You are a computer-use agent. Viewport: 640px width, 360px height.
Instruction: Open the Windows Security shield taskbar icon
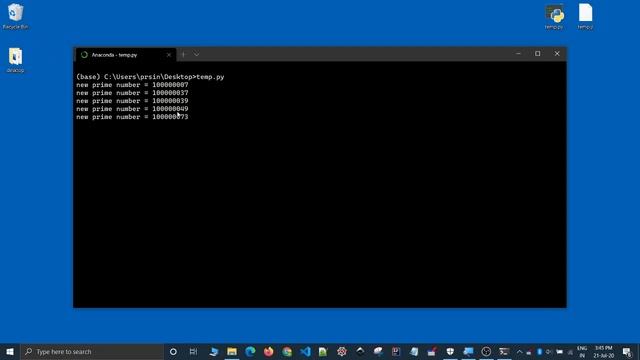point(450,351)
